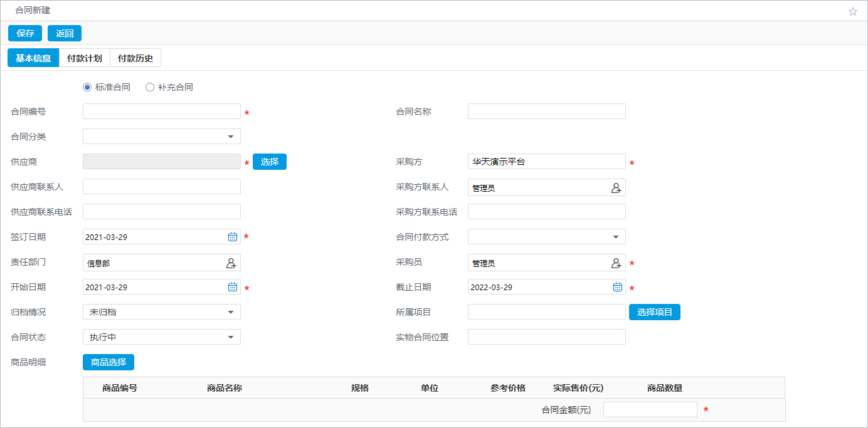The image size is (868, 428).
Task: Open the 归档情况 dropdown
Action: 230,312
